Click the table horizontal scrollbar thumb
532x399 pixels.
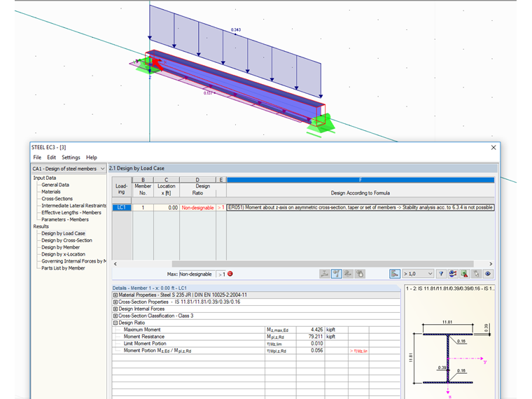(x=323, y=264)
